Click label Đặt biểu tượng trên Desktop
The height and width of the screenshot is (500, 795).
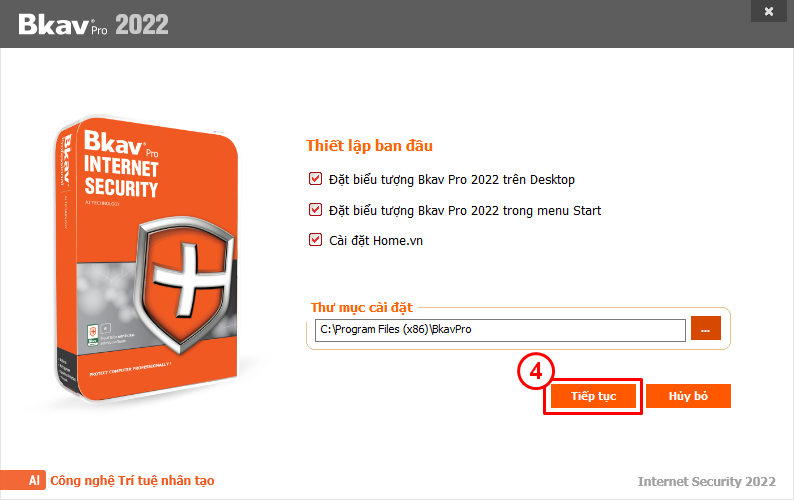coord(452,180)
